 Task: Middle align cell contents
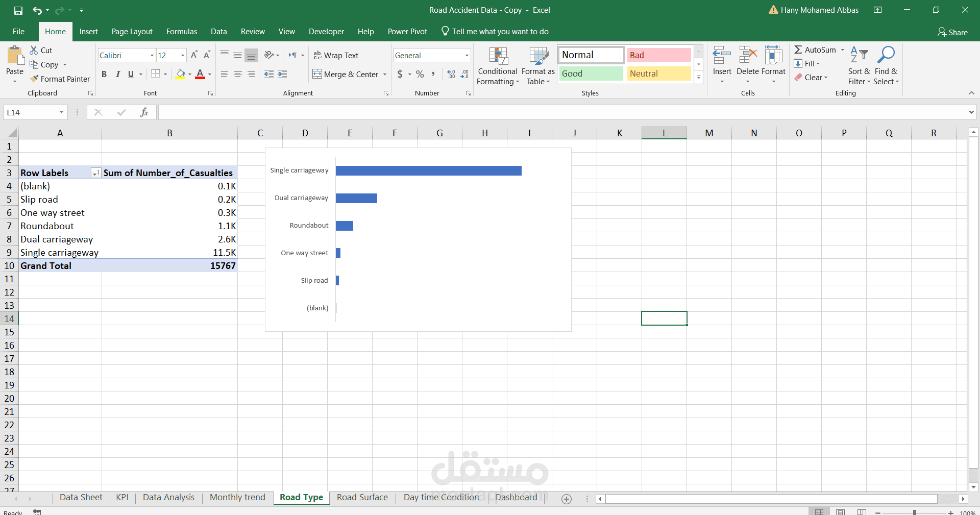pos(238,55)
